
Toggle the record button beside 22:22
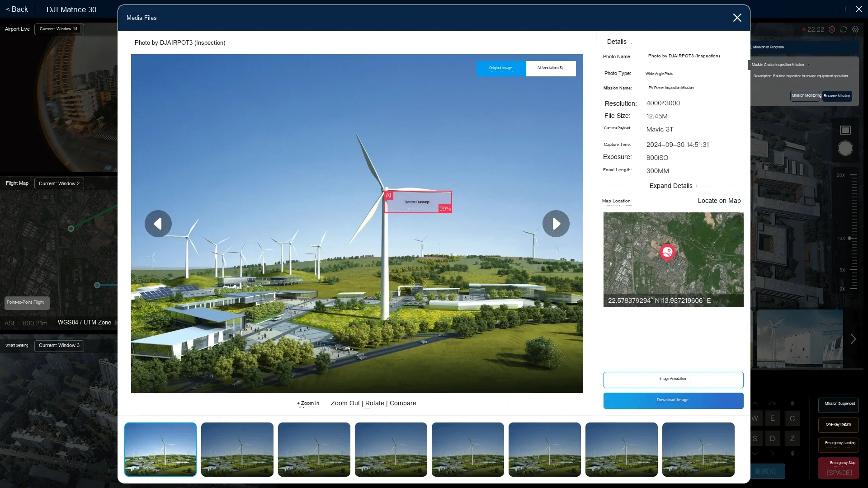click(832, 29)
